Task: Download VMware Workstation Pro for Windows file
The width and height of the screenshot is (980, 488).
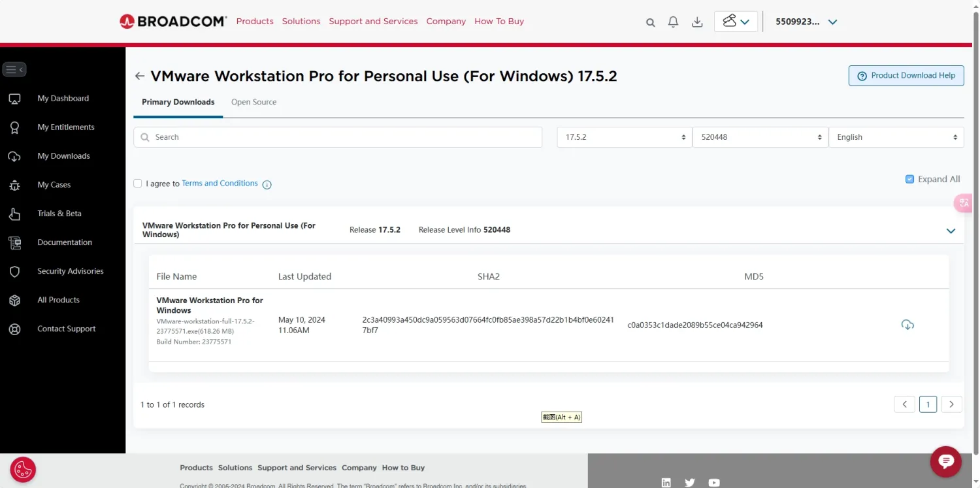Action: (x=907, y=325)
